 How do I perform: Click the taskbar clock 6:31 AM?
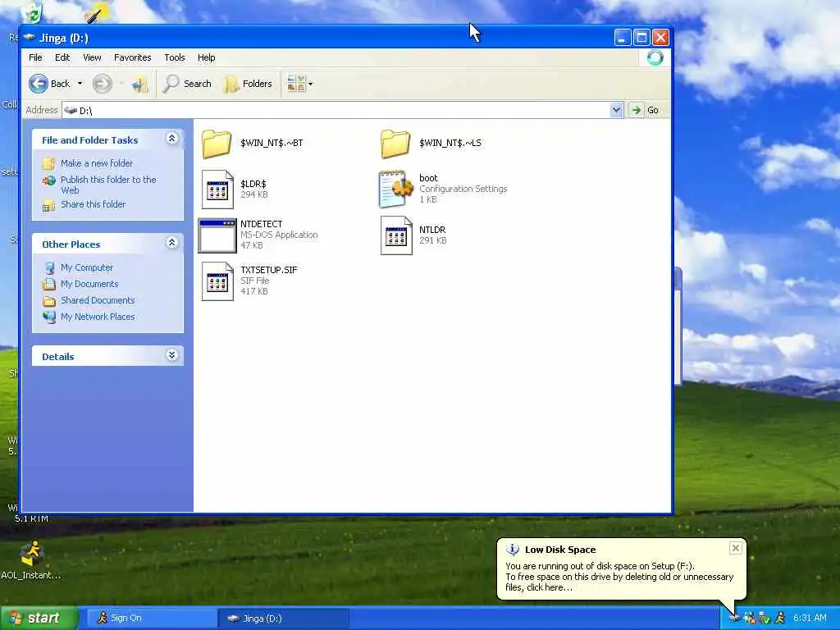coord(810,619)
